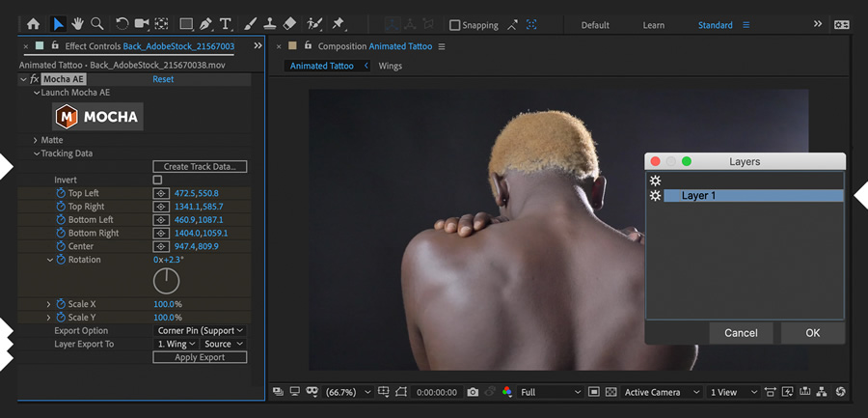Click the Create Track Data button
Screen dimensions: 868x418
200,167
